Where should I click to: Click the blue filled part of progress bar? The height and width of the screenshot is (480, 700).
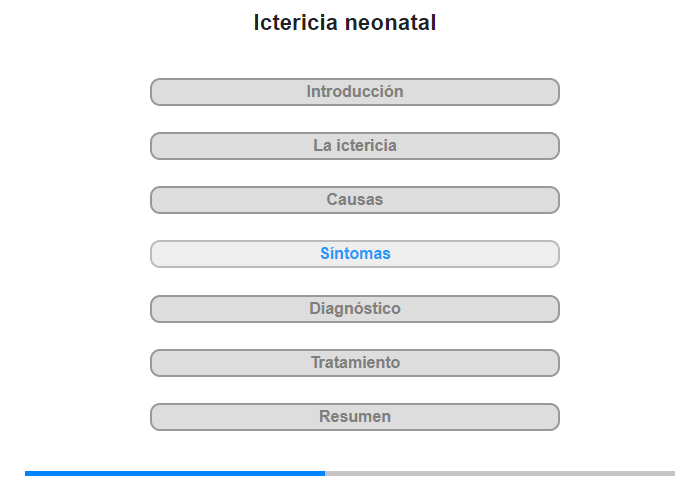pos(175,473)
